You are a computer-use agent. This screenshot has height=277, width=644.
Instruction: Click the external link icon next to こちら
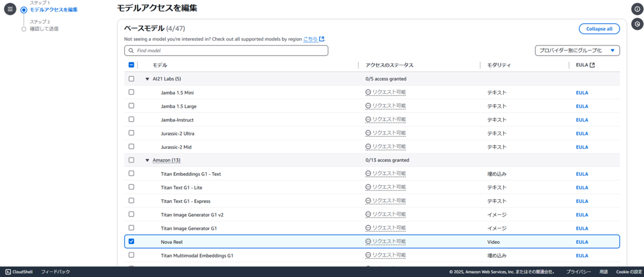point(321,39)
